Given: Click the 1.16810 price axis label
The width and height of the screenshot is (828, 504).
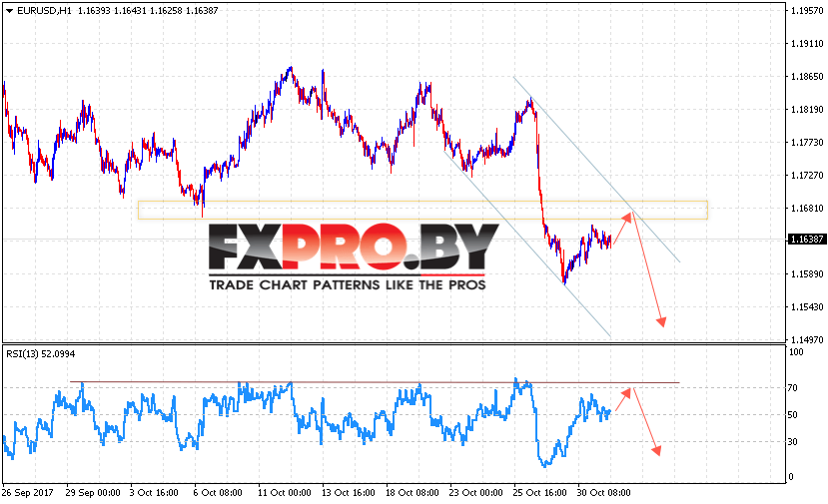Looking at the screenshot, I should [807, 208].
